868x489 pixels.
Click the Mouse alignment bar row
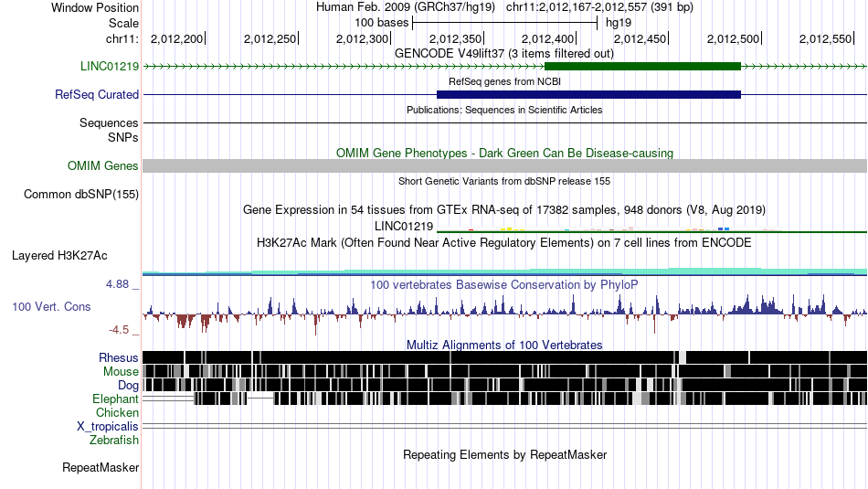504,371
